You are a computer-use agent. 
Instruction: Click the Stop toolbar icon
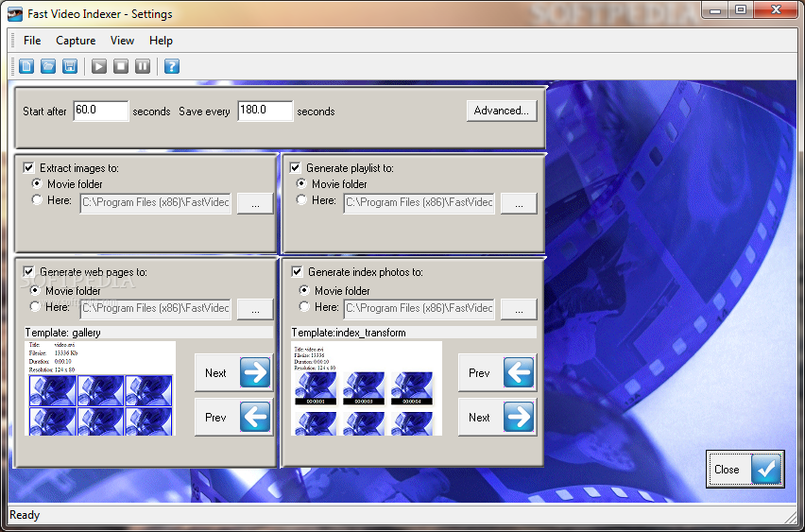121,66
